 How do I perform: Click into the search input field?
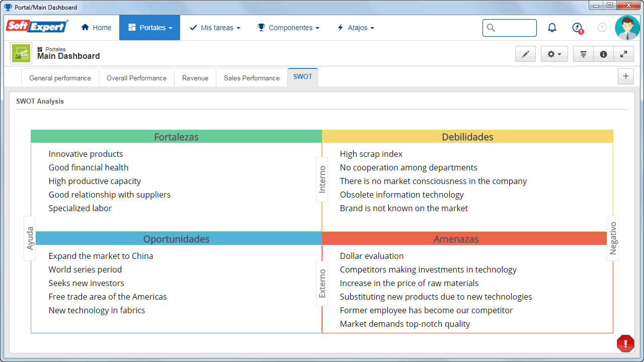(510, 28)
